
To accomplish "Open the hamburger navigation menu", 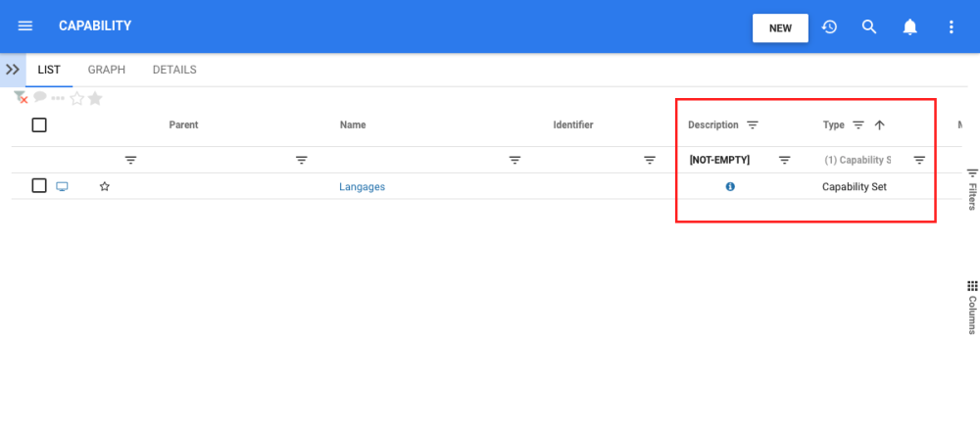I will click(25, 26).
